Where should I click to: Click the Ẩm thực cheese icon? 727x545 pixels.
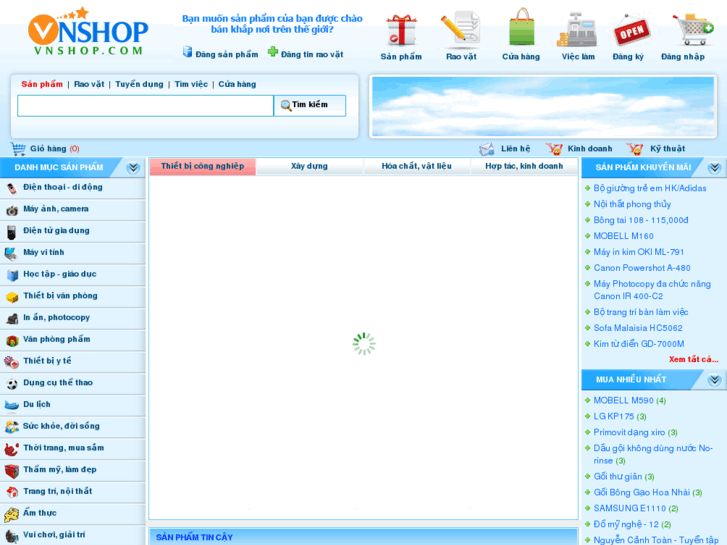point(12,514)
